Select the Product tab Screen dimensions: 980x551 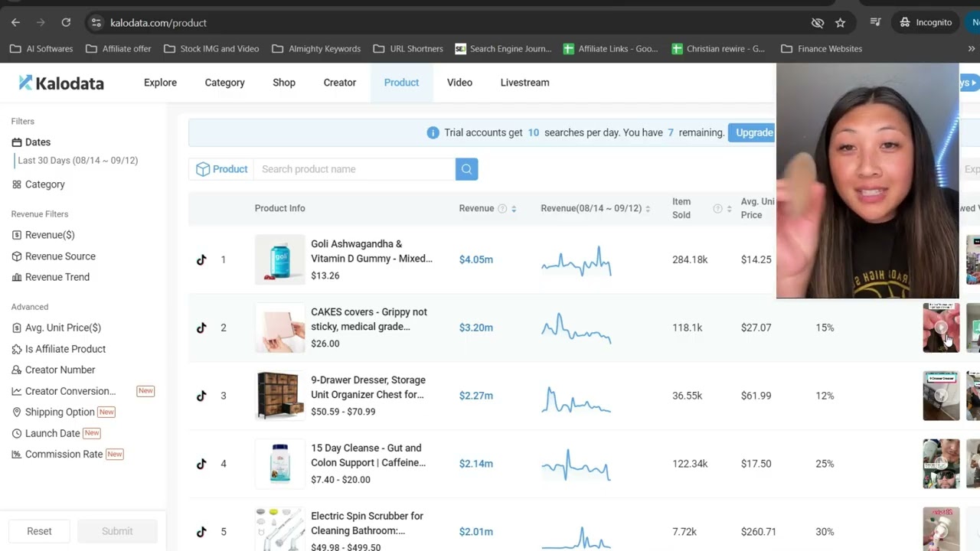pyautogui.click(x=401, y=83)
